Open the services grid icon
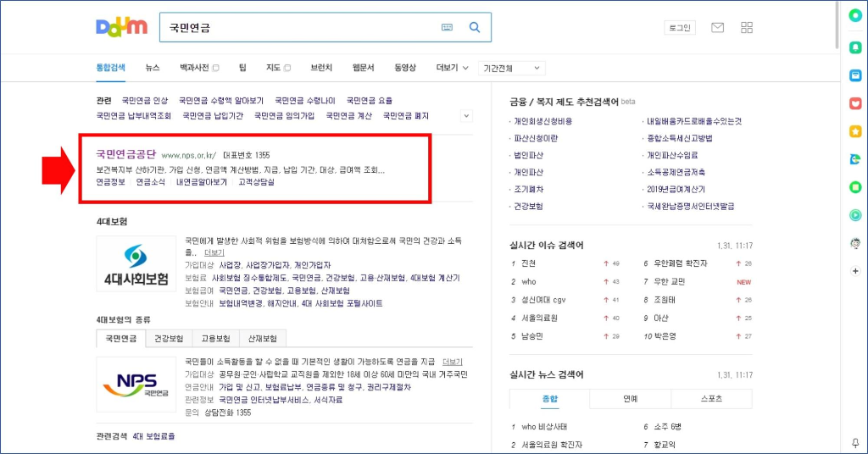The image size is (868, 454). tap(747, 27)
